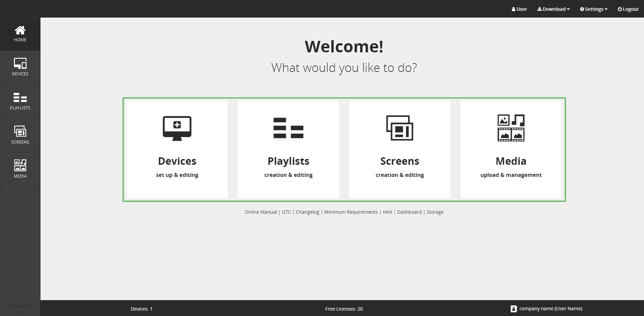This screenshot has width=644, height=316.
Task: Open the GTC link
Action: pyautogui.click(x=286, y=212)
